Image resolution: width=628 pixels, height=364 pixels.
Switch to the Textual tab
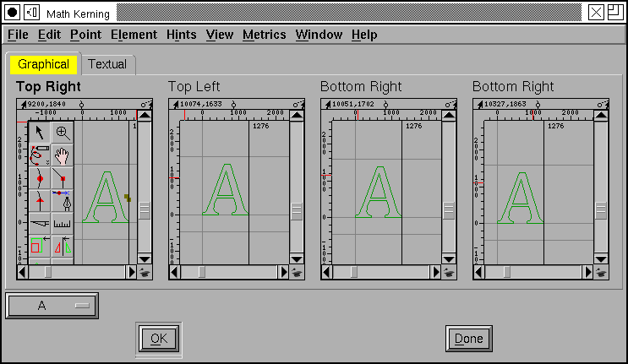tap(107, 64)
